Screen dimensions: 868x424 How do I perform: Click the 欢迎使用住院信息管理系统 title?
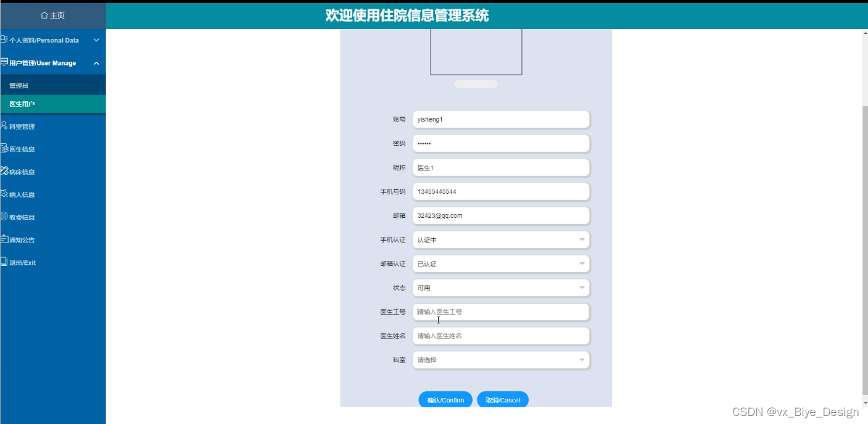(407, 16)
